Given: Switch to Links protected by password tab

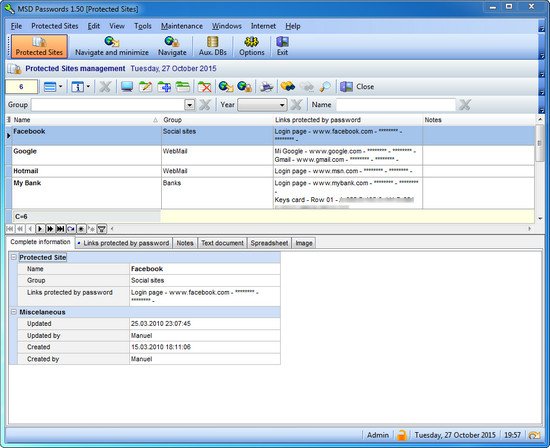Looking at the screenshot, I should click(x=123, y=243).
